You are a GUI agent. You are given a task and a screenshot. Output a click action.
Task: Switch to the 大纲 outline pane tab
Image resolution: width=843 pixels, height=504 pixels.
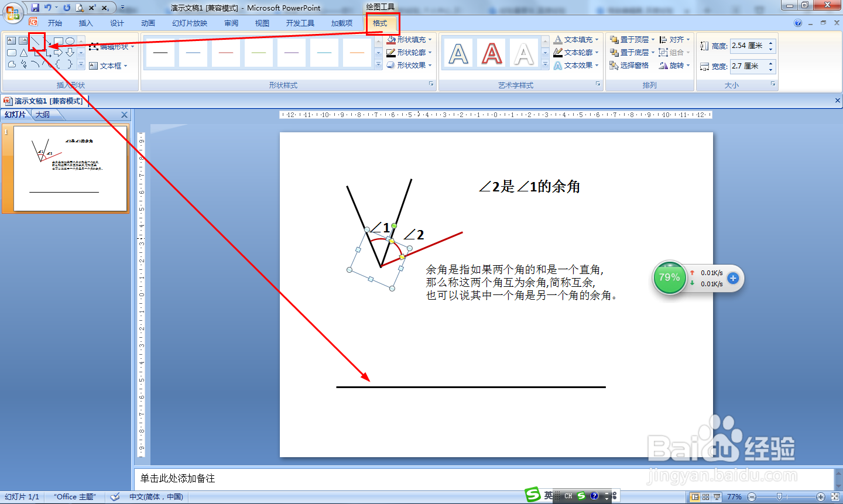(43, 115)
